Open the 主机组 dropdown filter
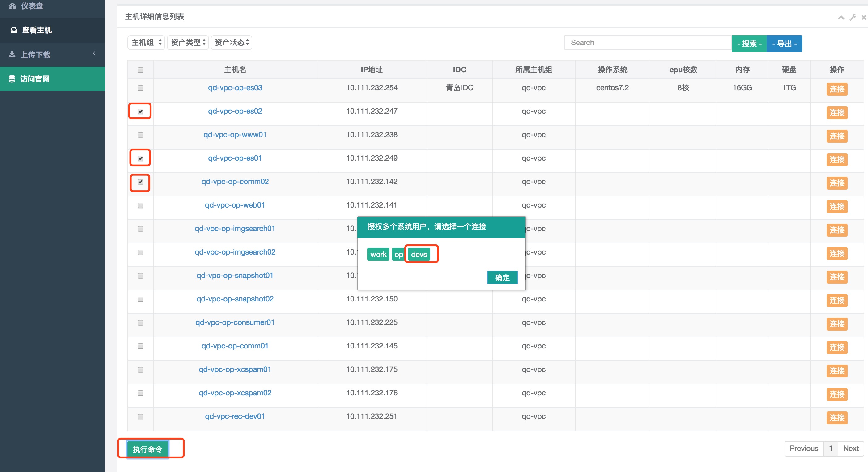The width and height of the screenshot is (868, 472). pyautogui.click(x=146, y=43)
